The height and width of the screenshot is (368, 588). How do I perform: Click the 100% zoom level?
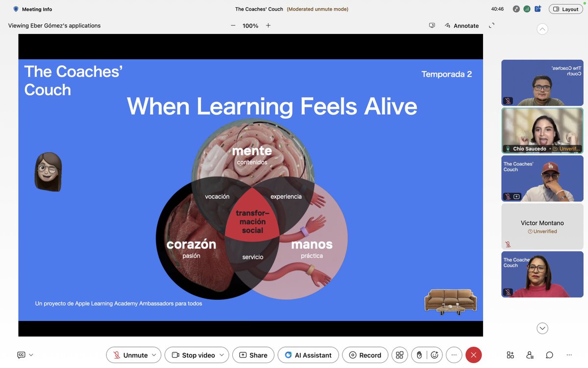click(x=250, y=26)
